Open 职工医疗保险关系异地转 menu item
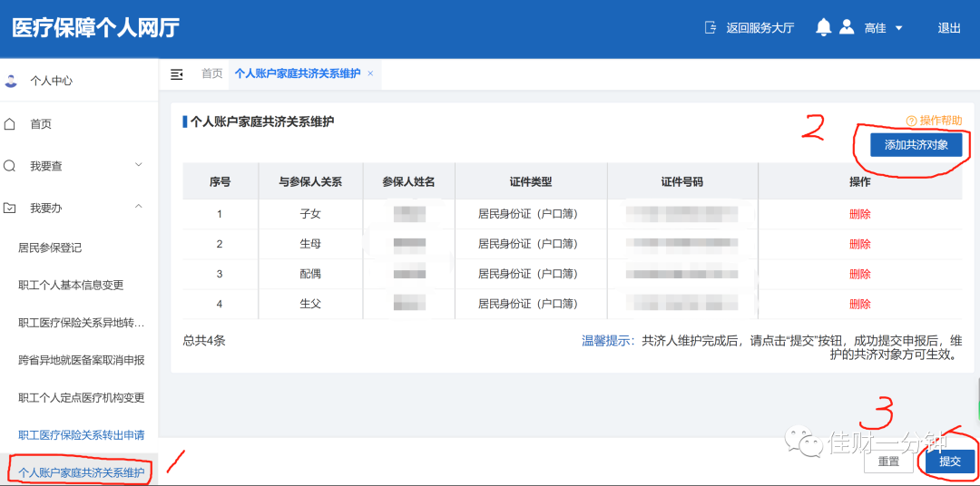Image resolution: width=980 pixels, height=486 pixels. 82,323
